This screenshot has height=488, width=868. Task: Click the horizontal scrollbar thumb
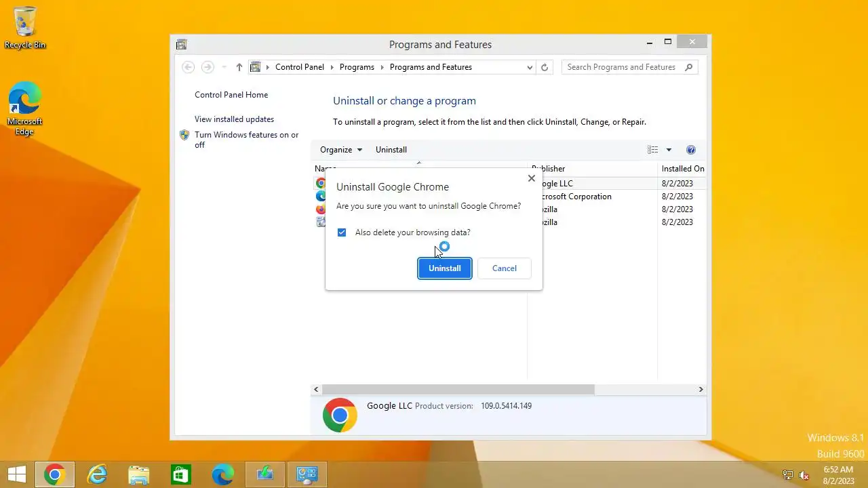click(458, 390)
